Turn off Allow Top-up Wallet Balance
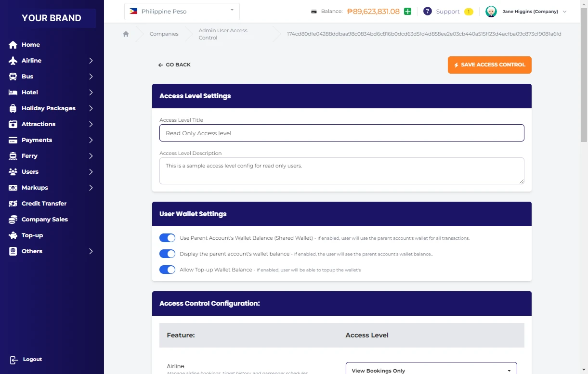Image resolution: width=588 pixels, height=374 pixels. pyautogui.click(x=167, y=270)
